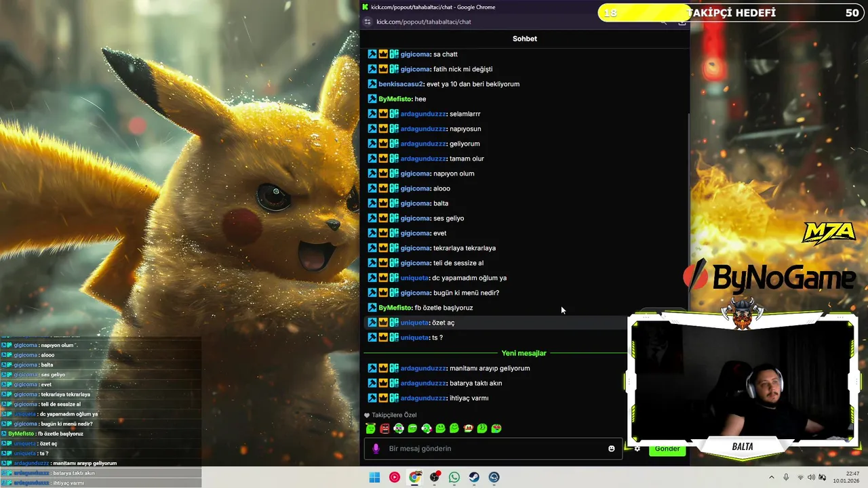
Task: Click gigicoma on 'alooo' message
Action: [415, 188]
